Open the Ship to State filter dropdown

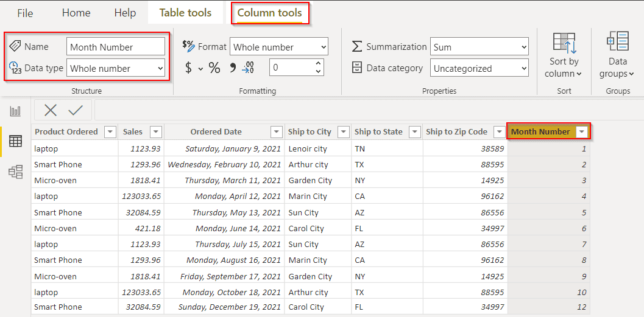coord(415,131)
